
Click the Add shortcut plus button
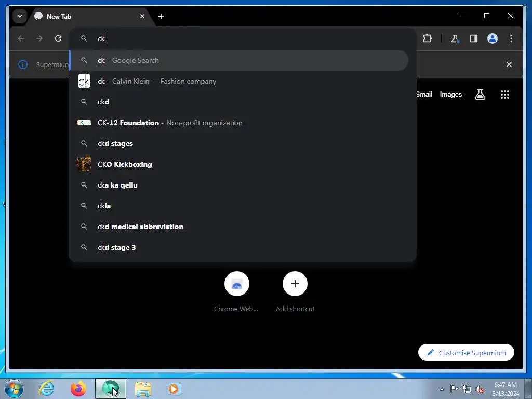(x=295, y=284)
